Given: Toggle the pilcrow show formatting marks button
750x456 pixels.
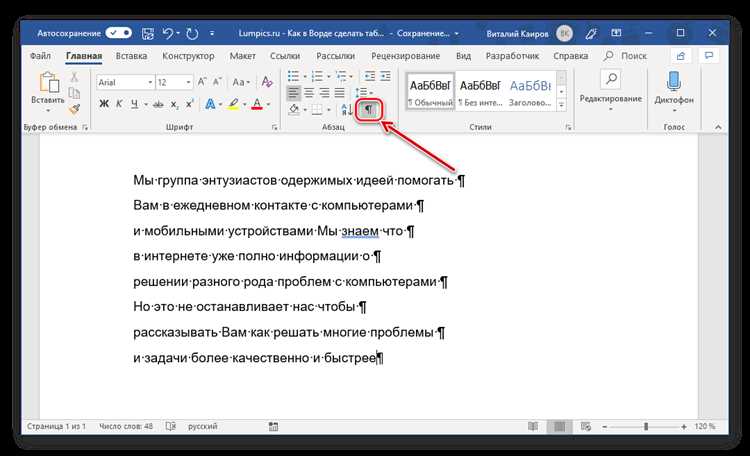Looking at the screenshot, I should tap(368, 110).
